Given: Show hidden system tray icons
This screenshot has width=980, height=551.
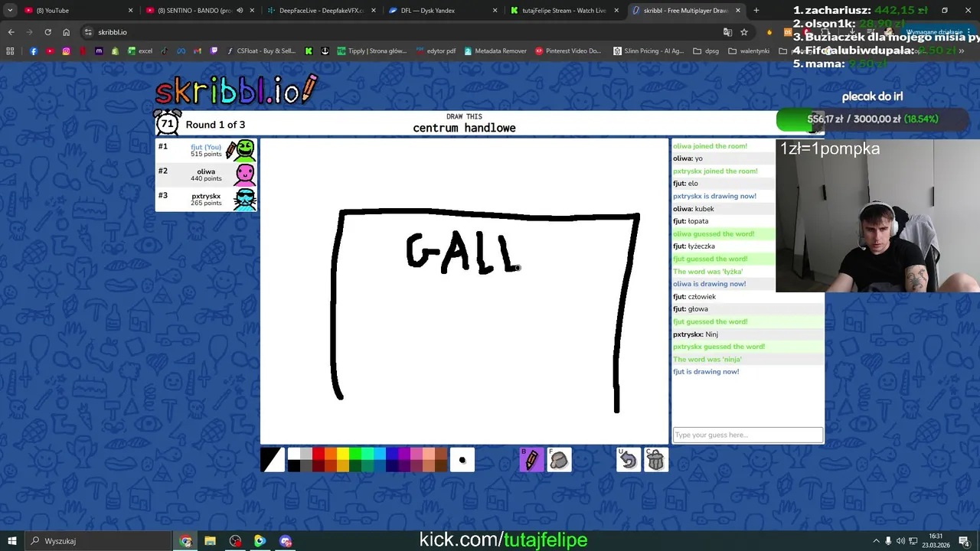Looking at the screenshot, I should (876, 541).
